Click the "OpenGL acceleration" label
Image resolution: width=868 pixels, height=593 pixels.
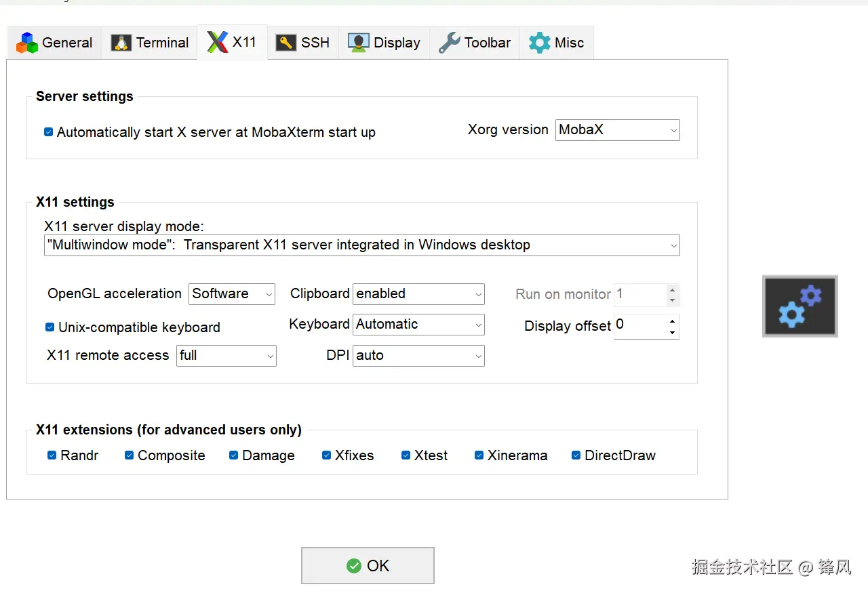(115, 293)
